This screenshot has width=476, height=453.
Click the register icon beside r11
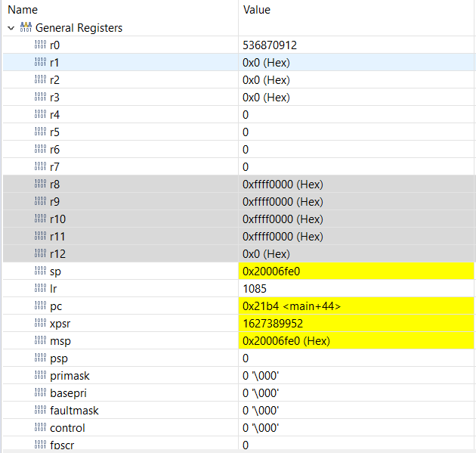40,236
